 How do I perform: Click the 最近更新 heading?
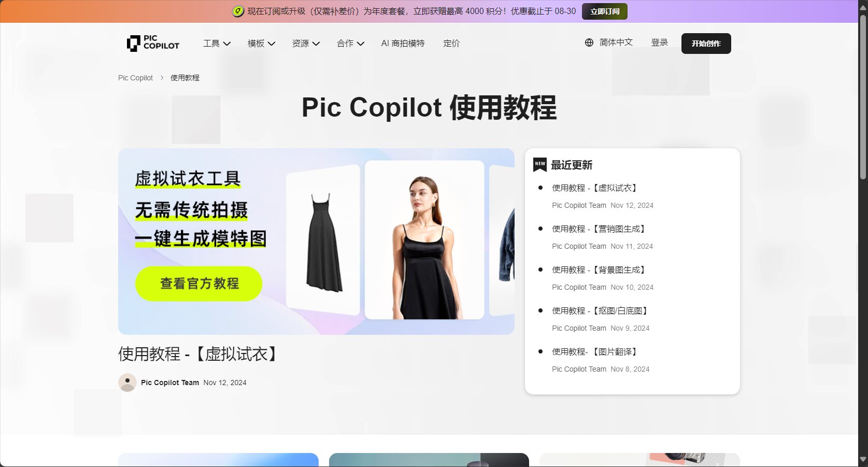pos(572,165)
